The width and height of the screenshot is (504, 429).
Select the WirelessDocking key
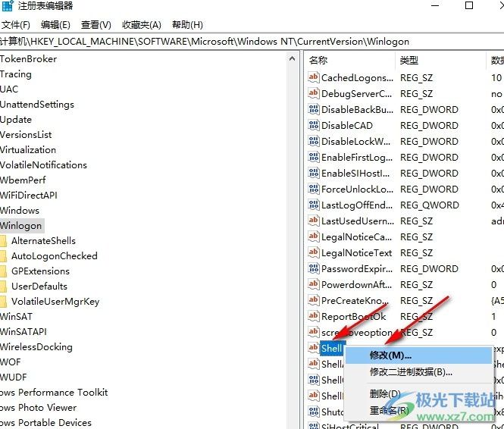[x=36, y=346]
